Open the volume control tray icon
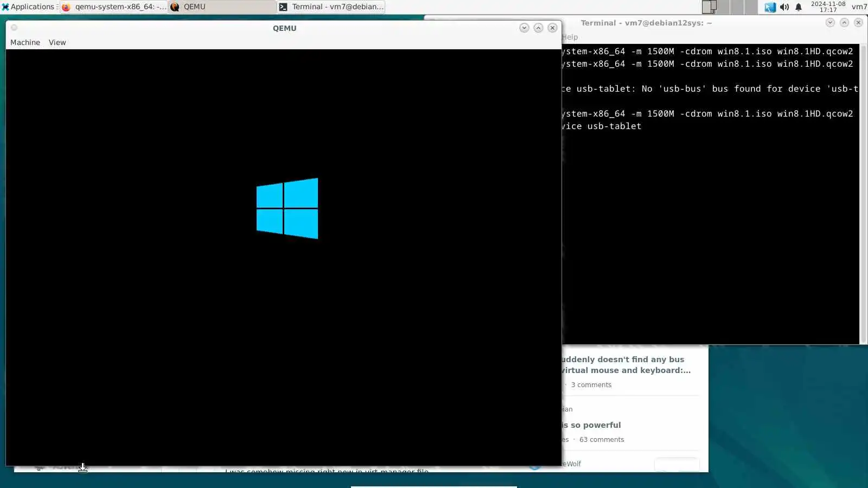 [784, 7]
